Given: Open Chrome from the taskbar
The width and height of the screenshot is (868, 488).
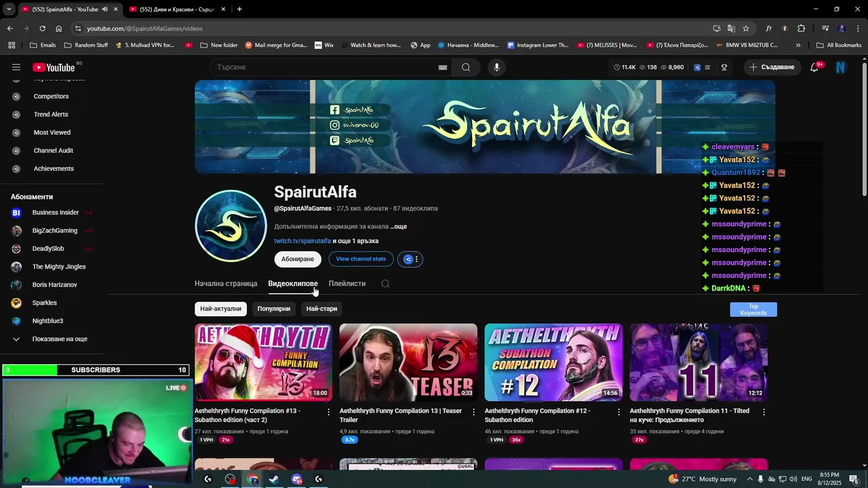Looking at the screenshot, I should click(x=253, y=479).
